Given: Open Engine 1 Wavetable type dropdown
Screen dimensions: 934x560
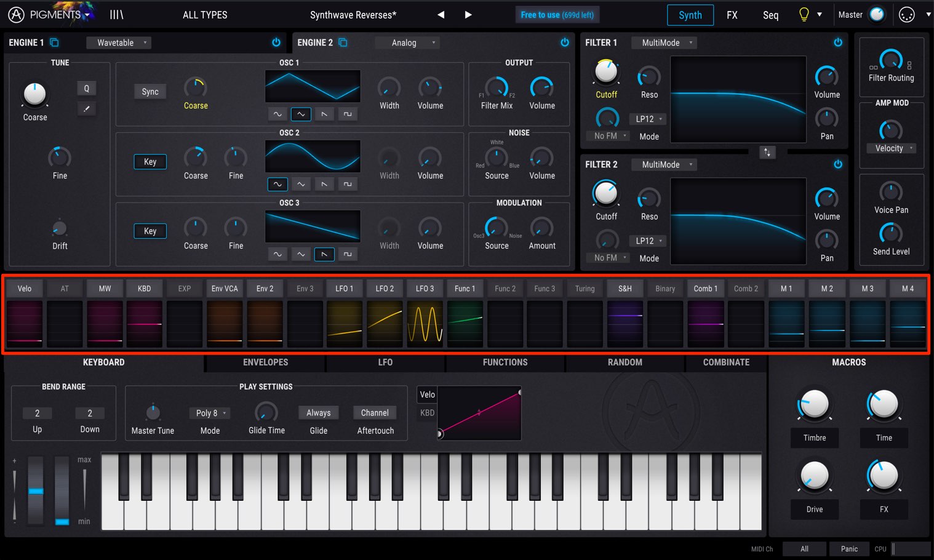Looking at the screenshot, I should [x=119, y=42].
